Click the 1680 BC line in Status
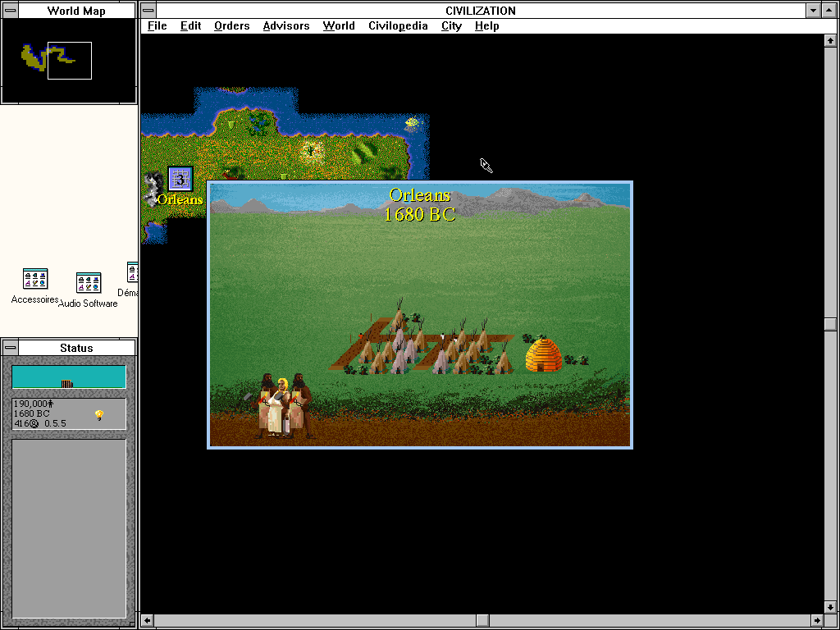The height and width of the screenshot is (630, 840). coord(32,413)
